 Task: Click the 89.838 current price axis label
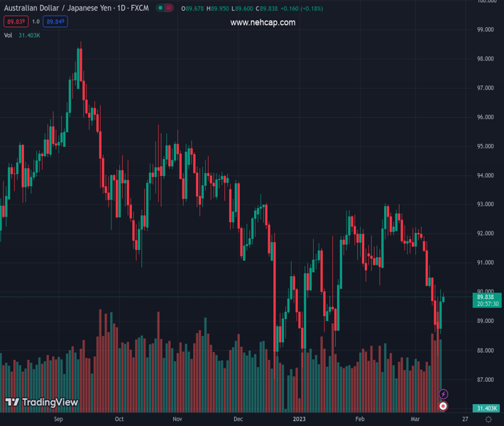coord(487,297)
